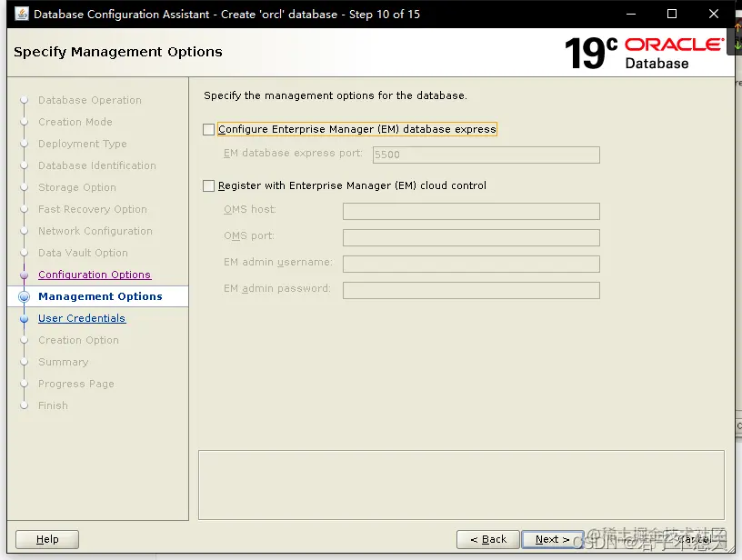742x560 pixels.
Task: Click the Summary step text
Action: pyautogui.click(x=64, y=363)
